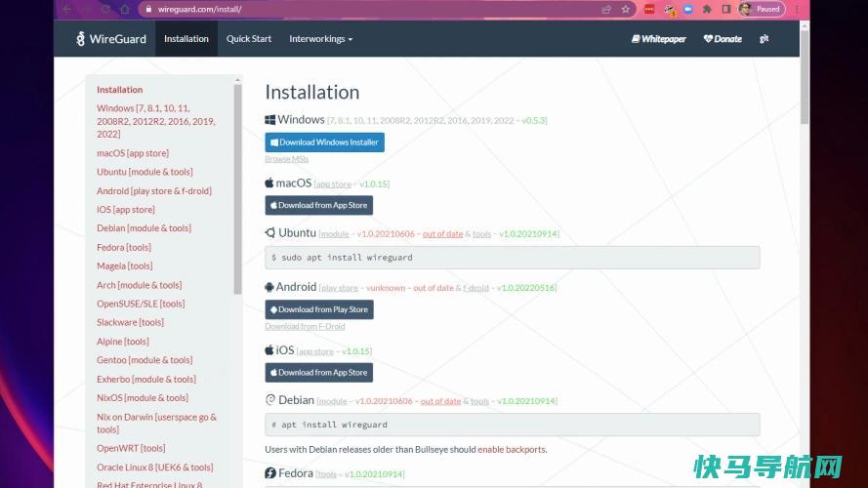
Task: Click the Installation heading in sidebar
Action: pos(119,90)
